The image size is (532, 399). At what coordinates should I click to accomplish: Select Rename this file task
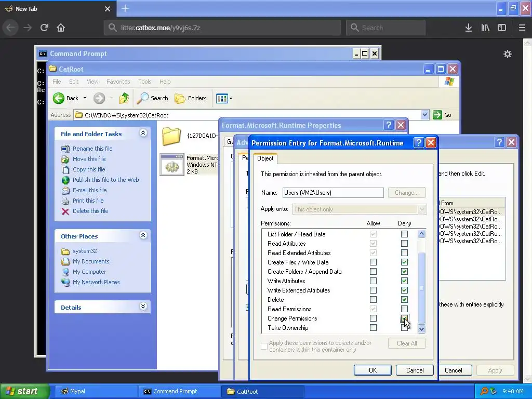coord(92,149)
